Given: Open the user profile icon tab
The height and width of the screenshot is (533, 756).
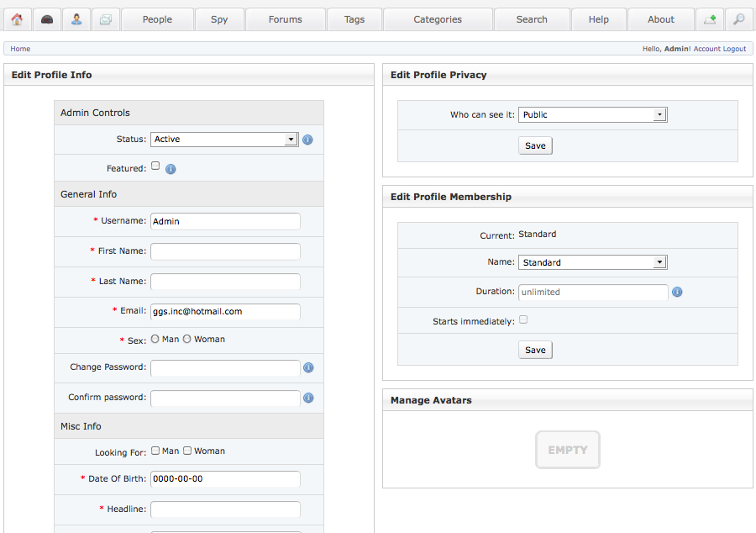Looking at the screenshot, I should (x=76, y=19).
